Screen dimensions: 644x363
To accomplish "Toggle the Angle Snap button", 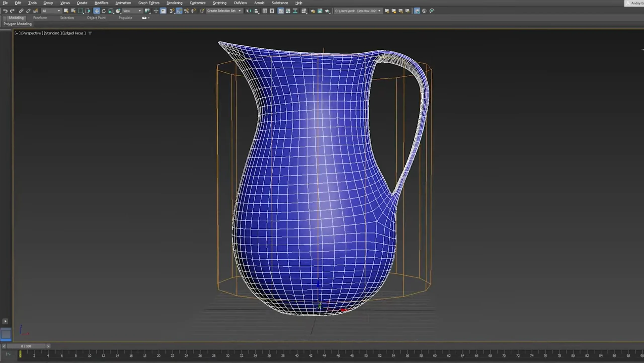I will click(179, 11).
